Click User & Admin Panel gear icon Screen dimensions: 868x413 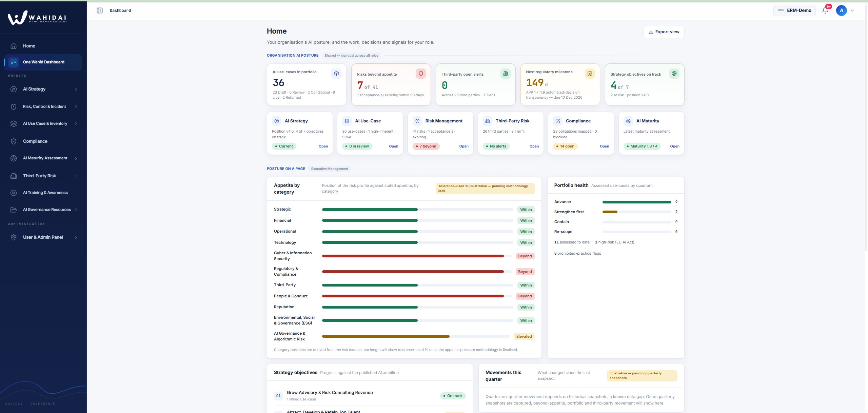pyautogui.click(x=14, y=237)
